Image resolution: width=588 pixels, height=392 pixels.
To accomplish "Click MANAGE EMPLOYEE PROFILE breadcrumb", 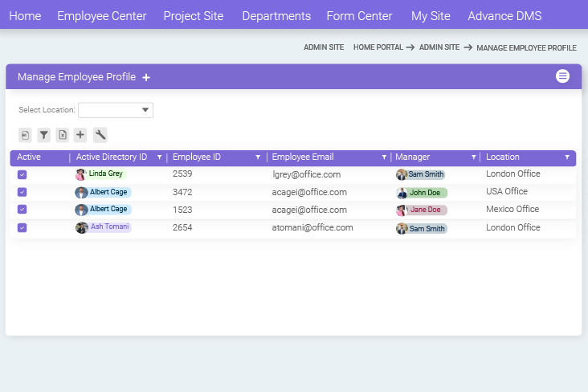I will click(x=526, y=48).
